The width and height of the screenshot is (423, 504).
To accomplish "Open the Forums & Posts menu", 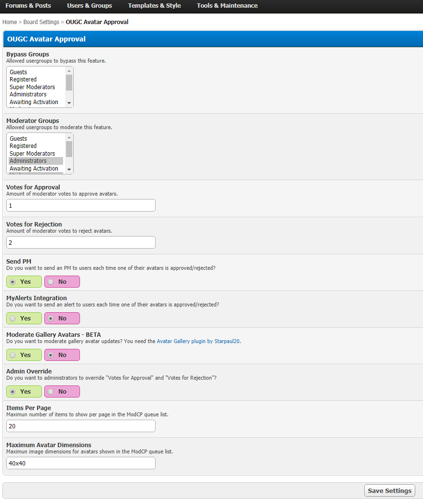I will click(x=28, y=5).
